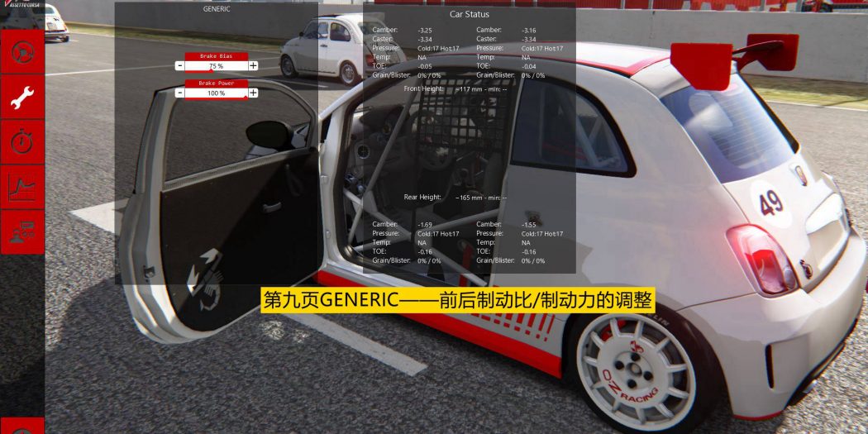Click the Front Height label

[x=424, y=88]
